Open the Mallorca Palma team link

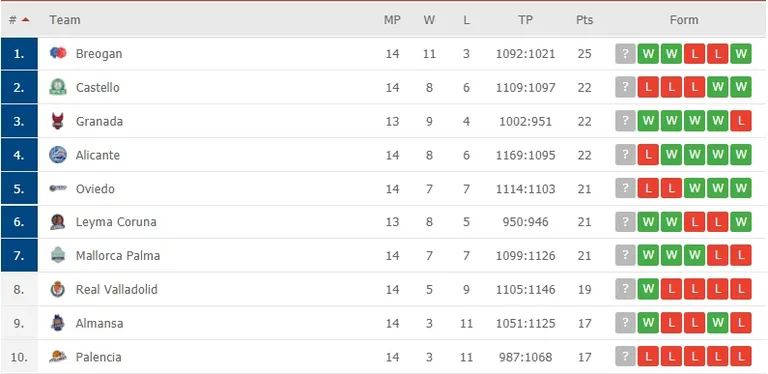pyautogui.click(x=118, y=256)
